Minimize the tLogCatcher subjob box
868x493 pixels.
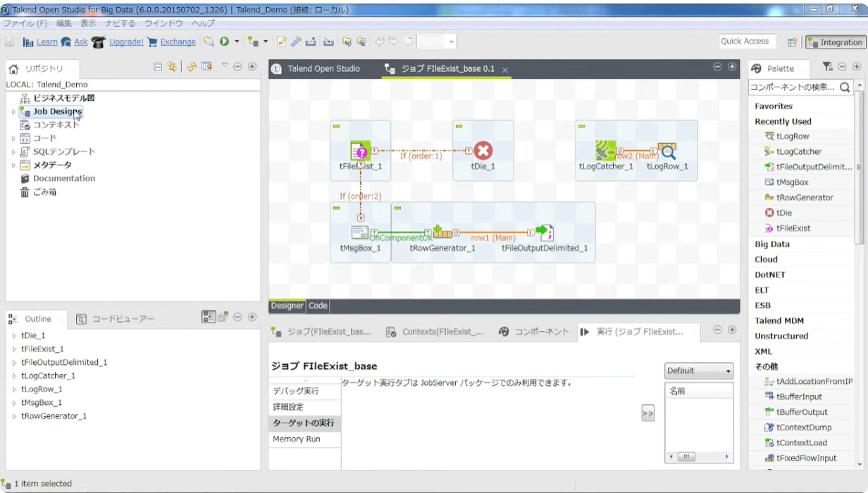pyautogui.click(x=581, y=126)
